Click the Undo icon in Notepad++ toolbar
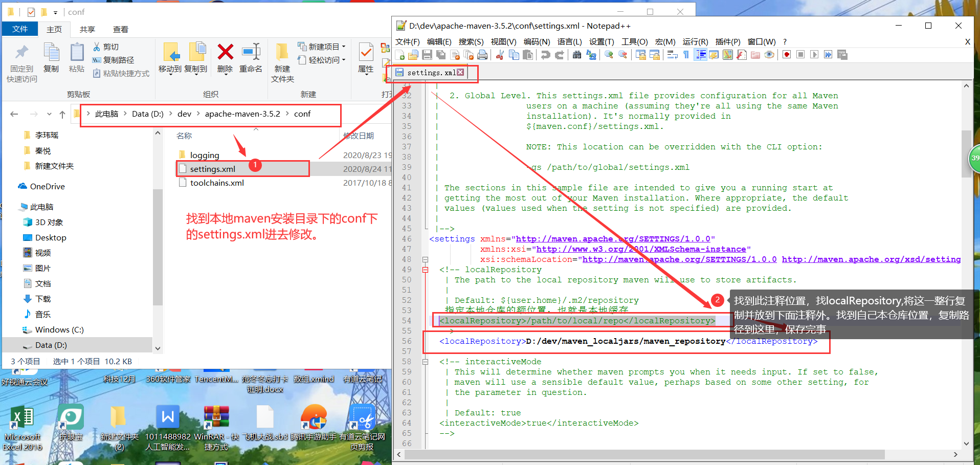This screenshot has height=465, width=980. [x=546, y=55]
